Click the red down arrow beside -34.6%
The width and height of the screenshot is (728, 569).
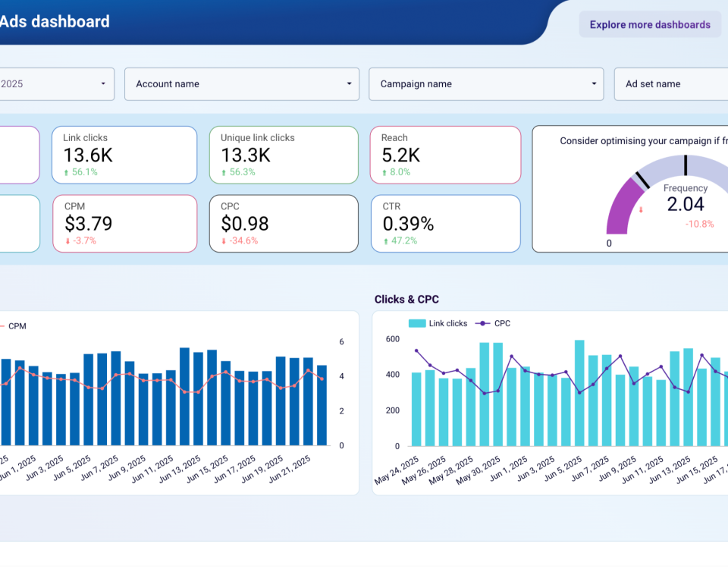224,241
